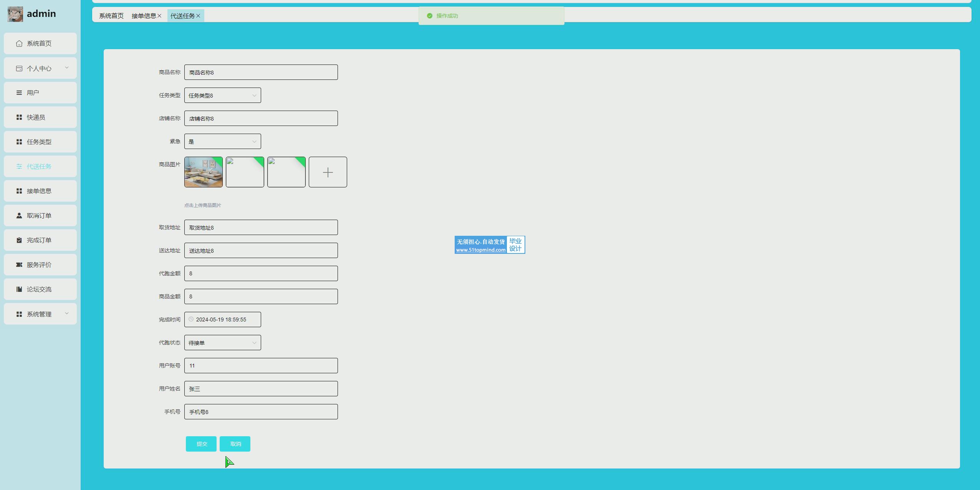
Task: Click the 完成时间 date field
Action: pos(223,319)
